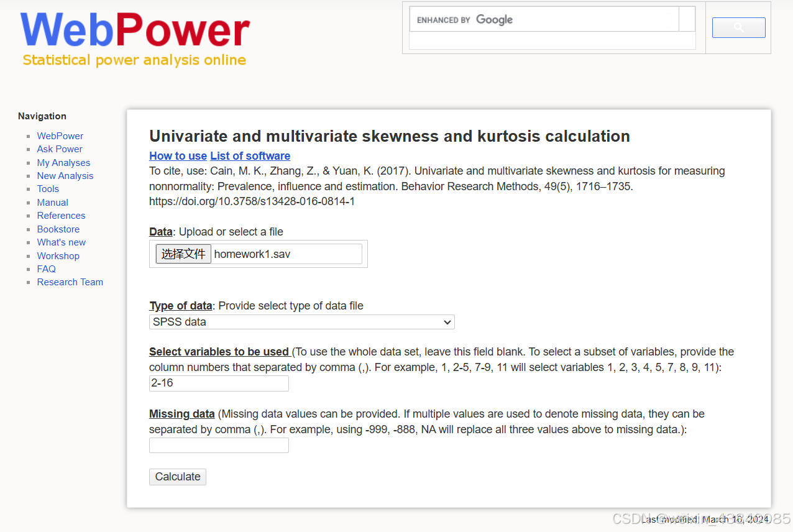Image resolution: width=793 pixels, height=532 pixels.
Task: Open New Analysis in Navigation
Action: point(65,176)
